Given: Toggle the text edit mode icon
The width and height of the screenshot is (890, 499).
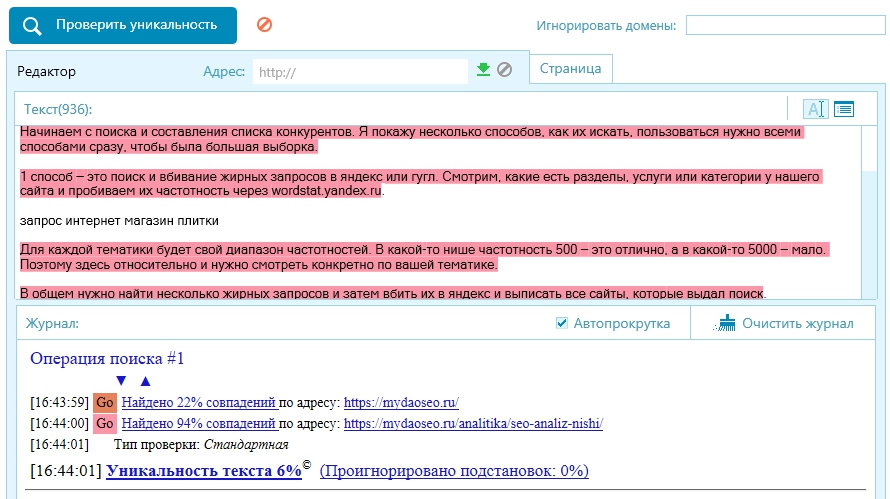Looking at the screenshot, I should [x=816, y=109].
